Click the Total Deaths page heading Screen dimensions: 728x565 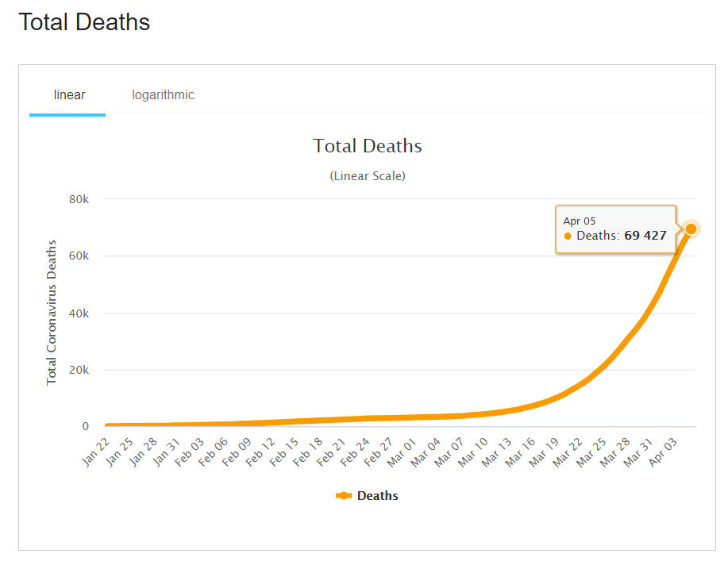coord(84,22)
